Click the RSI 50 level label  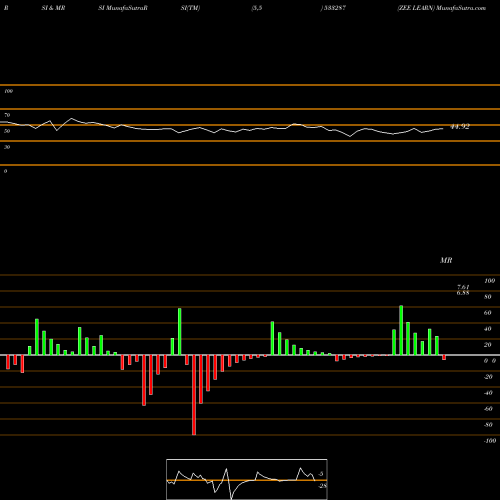tap(7, 131)
